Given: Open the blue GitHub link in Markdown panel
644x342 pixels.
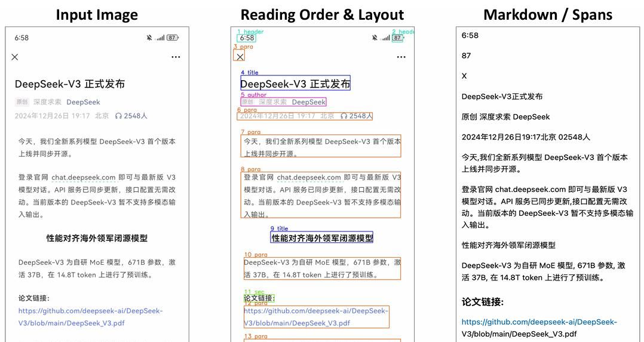Looking at the screenshot, I should tap(538, 322).
